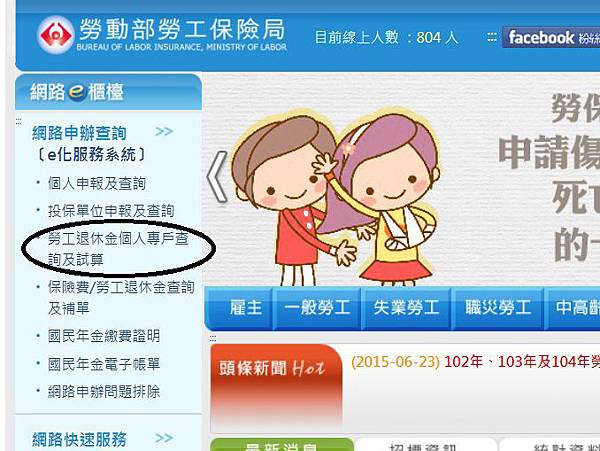Open the 2015-06-23 headline news item
The height and width of the screenshot is (451, 600).
click(475, 361)
